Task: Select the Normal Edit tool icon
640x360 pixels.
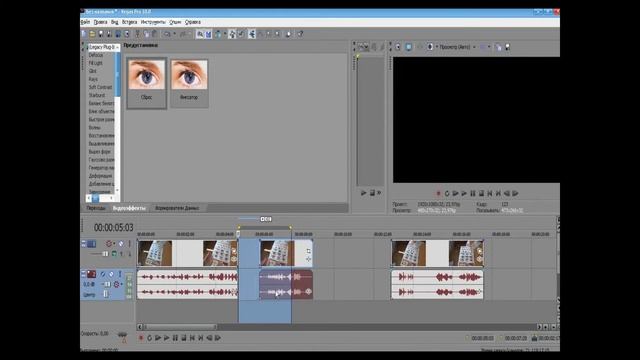Action: [x=252, y=34]
